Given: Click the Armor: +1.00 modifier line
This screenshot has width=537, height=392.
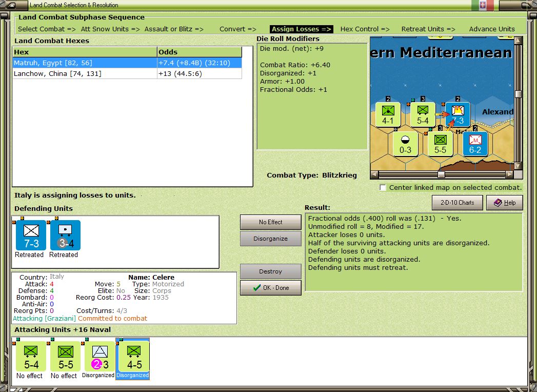Looking at the screenshot, I should 282,82.
